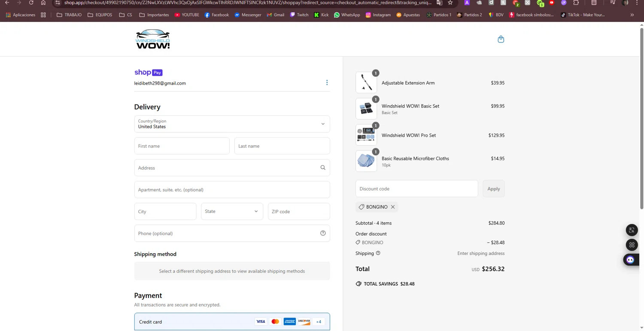Open the Country/Region dropdown
Viewport: 644px width, 331px height.
pos(232,124)
